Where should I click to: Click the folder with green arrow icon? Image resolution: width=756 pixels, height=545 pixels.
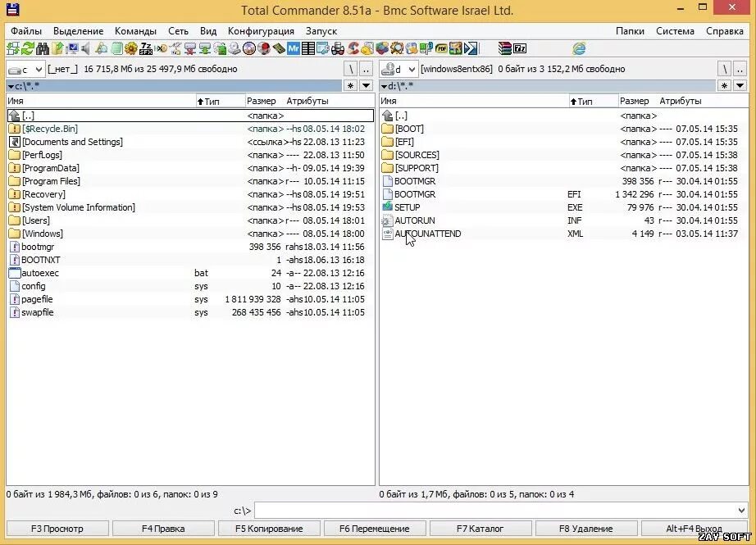tap(57, 48)
